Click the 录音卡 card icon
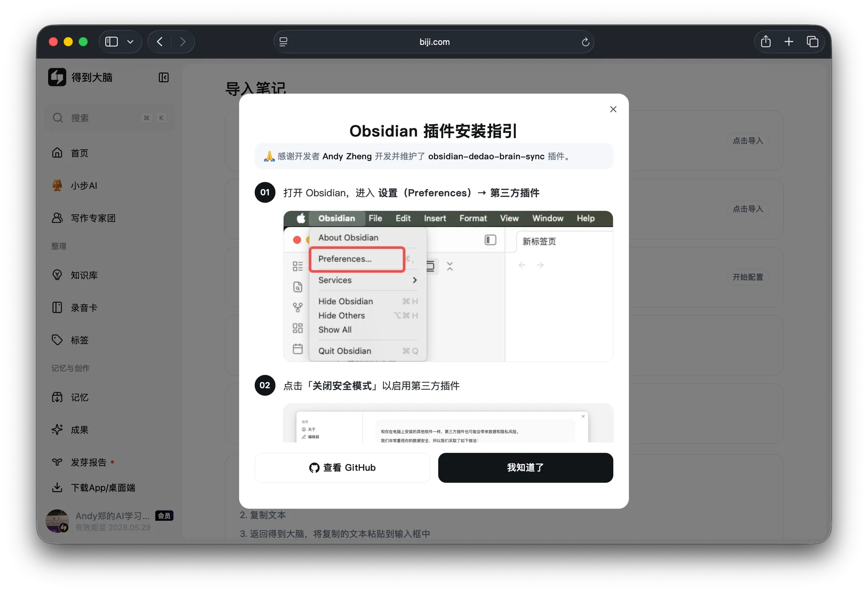Viewport: 868px width, 592px height. [57, 307]
